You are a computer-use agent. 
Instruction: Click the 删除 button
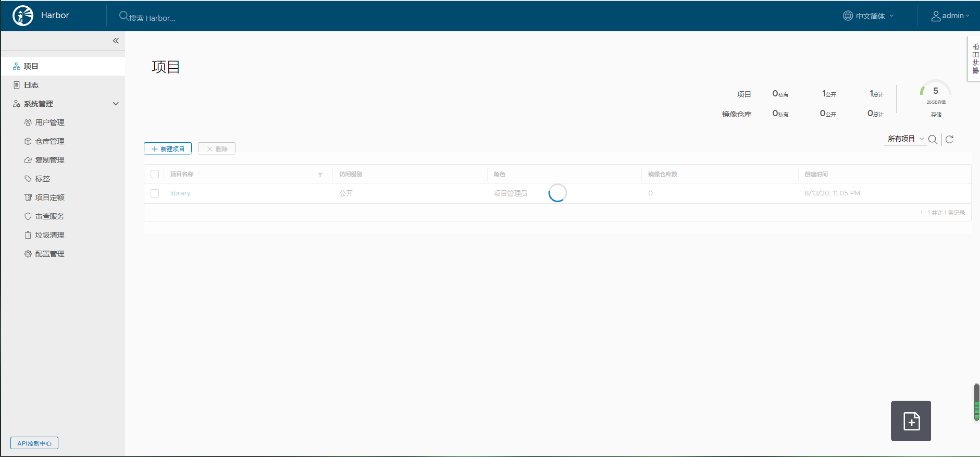(x=217, y=149)
